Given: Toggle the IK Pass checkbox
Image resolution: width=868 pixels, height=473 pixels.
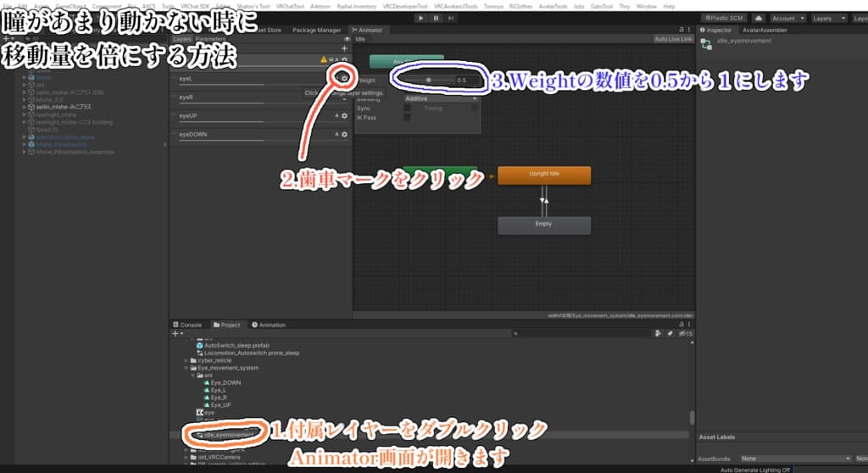Looking at the screenshot, I should click(x=408, y=118).
